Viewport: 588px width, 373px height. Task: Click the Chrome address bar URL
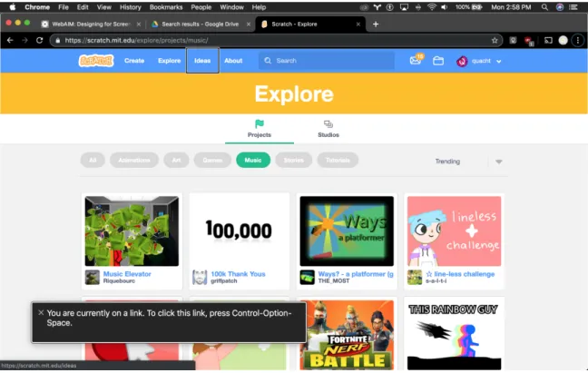136,41
